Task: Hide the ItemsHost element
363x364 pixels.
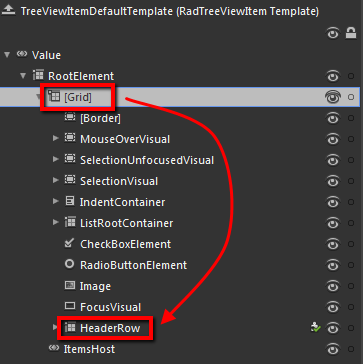Action: click(x=333, y=349)
